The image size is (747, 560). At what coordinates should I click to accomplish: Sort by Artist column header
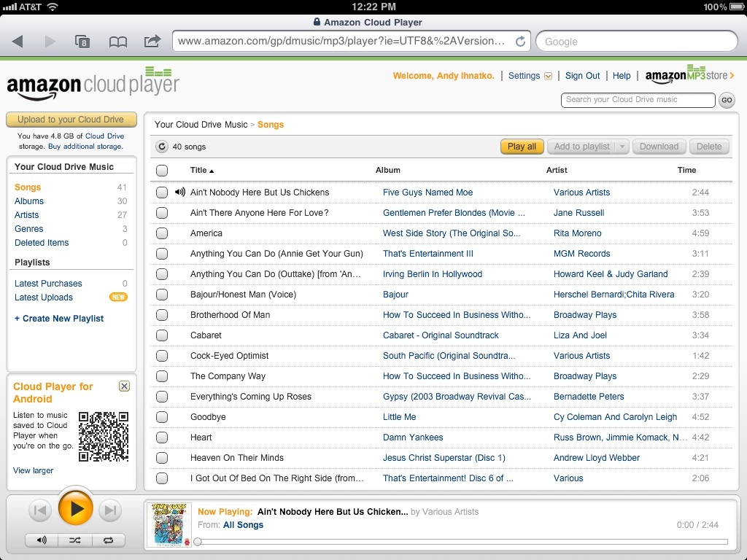[557, 170]
